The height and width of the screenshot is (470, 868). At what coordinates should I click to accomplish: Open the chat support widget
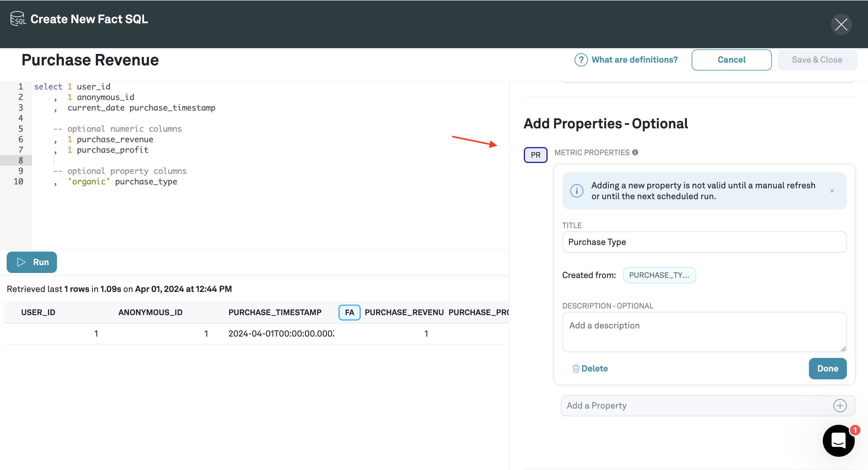point(838,440)
